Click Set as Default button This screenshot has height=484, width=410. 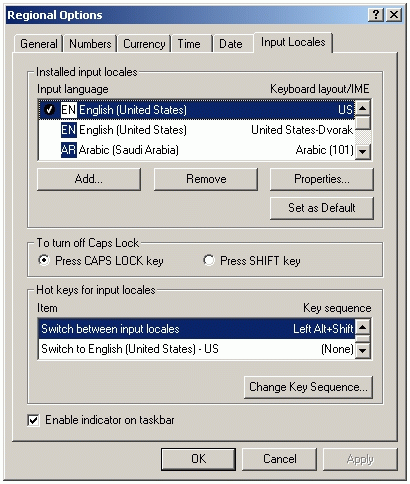[322, 208]
